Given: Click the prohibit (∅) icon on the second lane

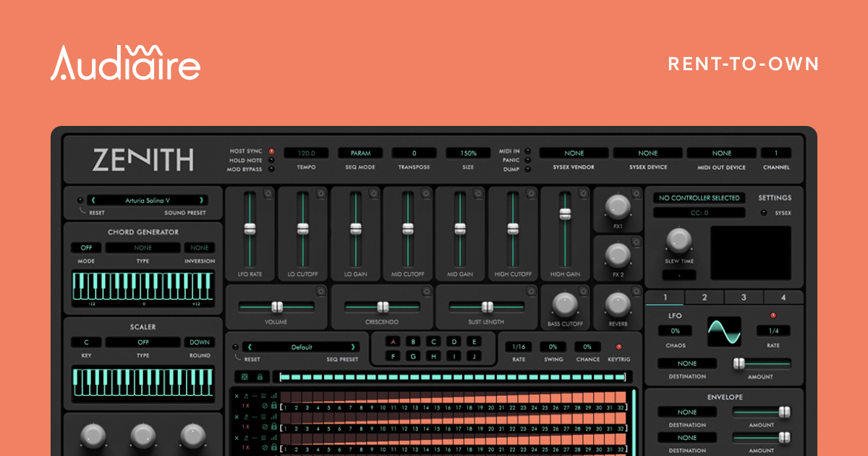Looking at the screenshot, I should click(265, 426).
